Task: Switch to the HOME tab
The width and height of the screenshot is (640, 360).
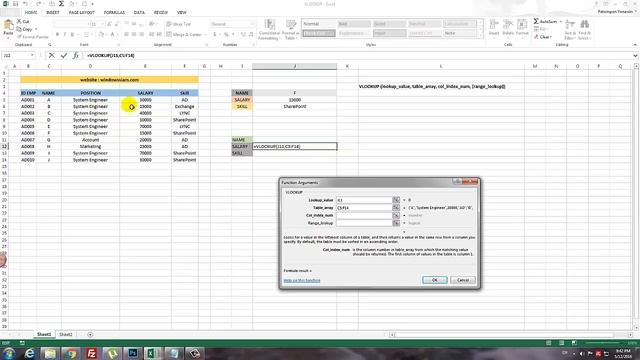Action: 31,13
